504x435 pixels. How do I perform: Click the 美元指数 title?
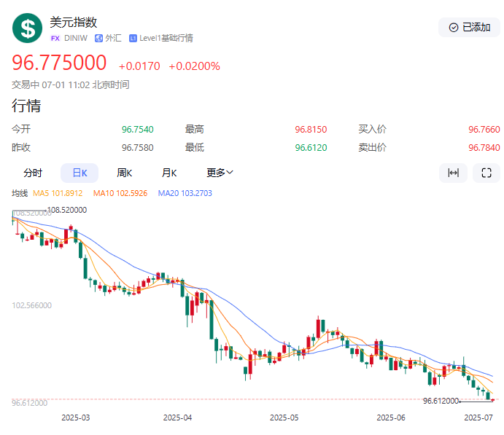[x=73, y=22]
